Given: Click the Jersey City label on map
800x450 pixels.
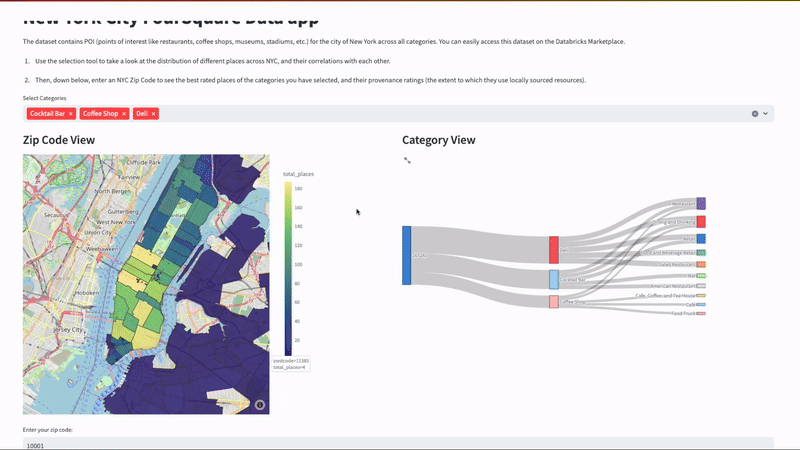Looking at the screenshot, I should coord(68,330).
